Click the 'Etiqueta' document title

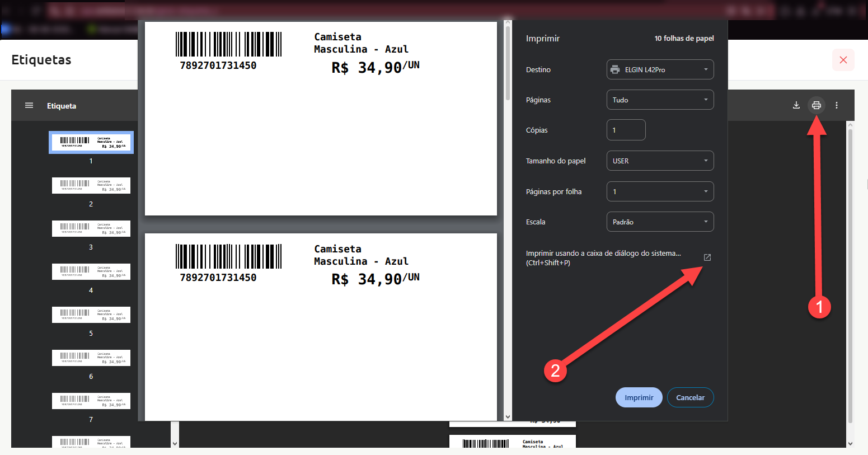click(x=62, y=106)
